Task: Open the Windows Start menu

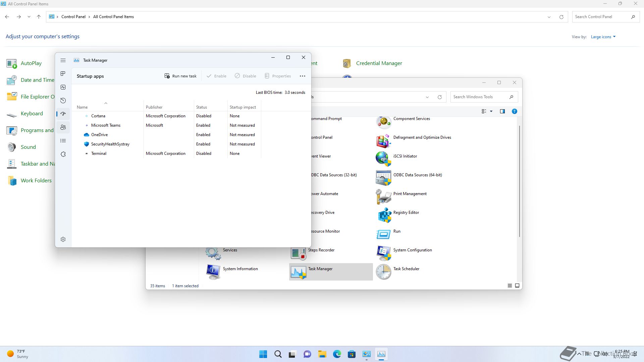Action: (x=263, y=354)
